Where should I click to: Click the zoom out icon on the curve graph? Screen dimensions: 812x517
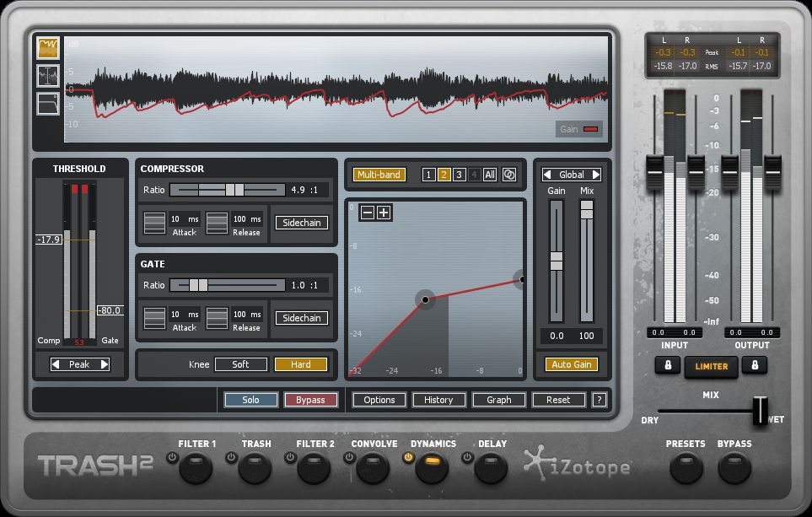pyautogui.click(x=368, y=212)
